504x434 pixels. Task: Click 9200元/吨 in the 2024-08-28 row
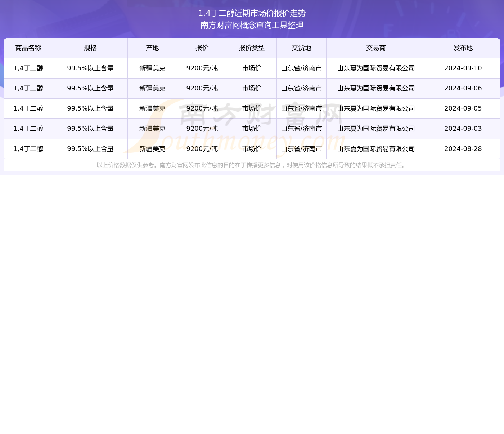click(202, 149)
